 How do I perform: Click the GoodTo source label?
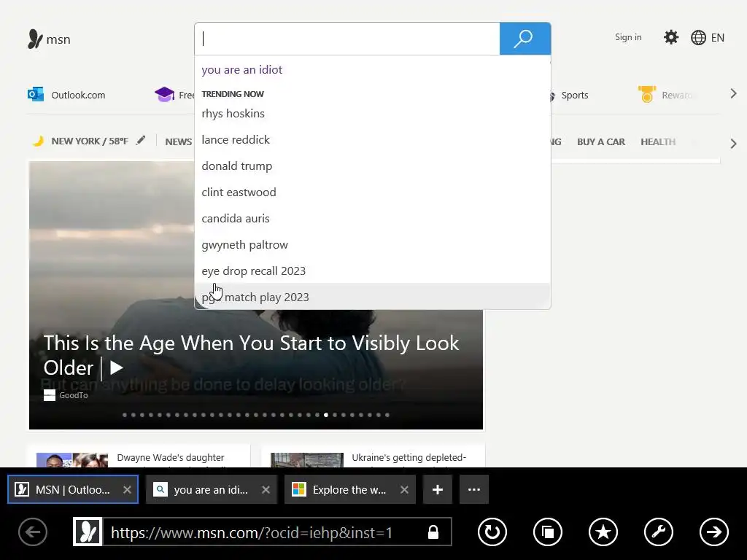click(74, 395)
